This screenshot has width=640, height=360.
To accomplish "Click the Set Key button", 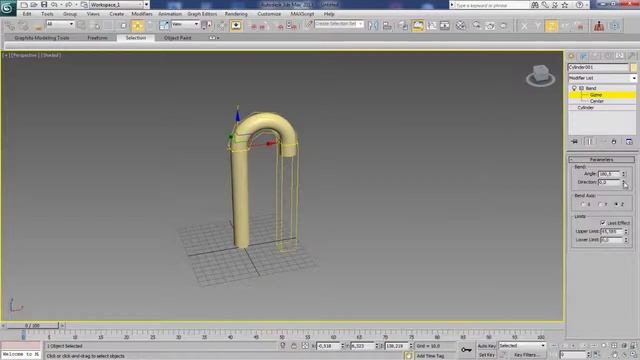I will click(x=487, y=355).
